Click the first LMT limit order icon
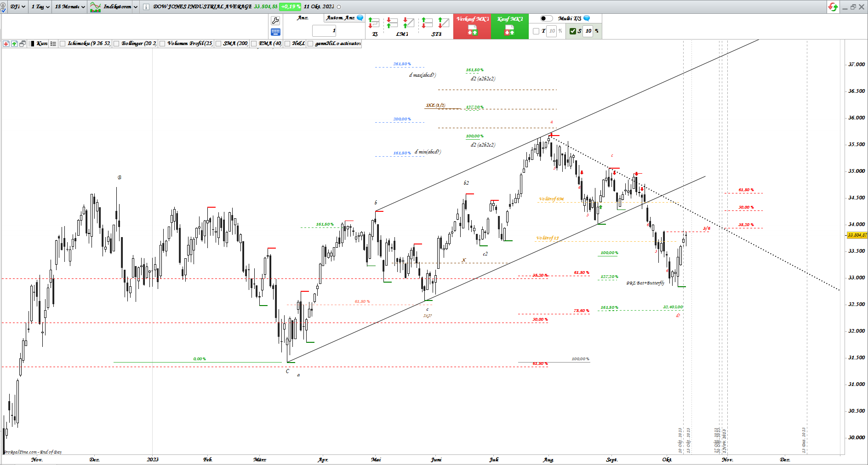The image size is (868, 465). point(392,23)
